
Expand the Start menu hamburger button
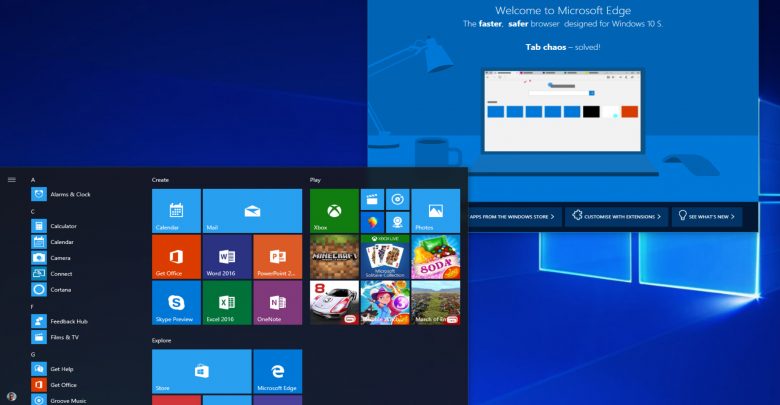point(12,180)
